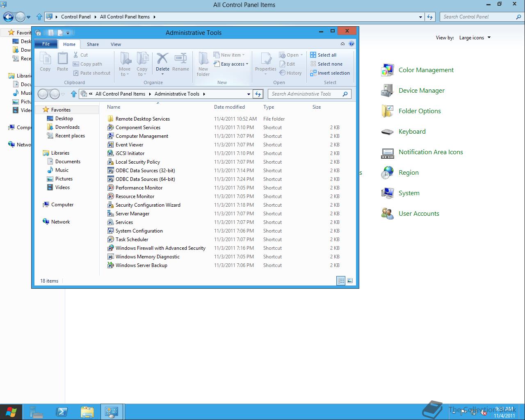Open the Open button dropdown arrow

coord(302,55)
